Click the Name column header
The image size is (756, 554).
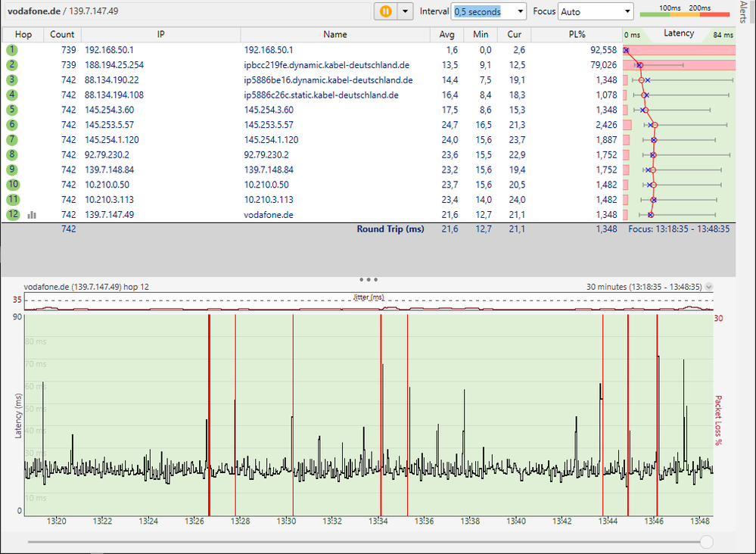pos(335,34)
